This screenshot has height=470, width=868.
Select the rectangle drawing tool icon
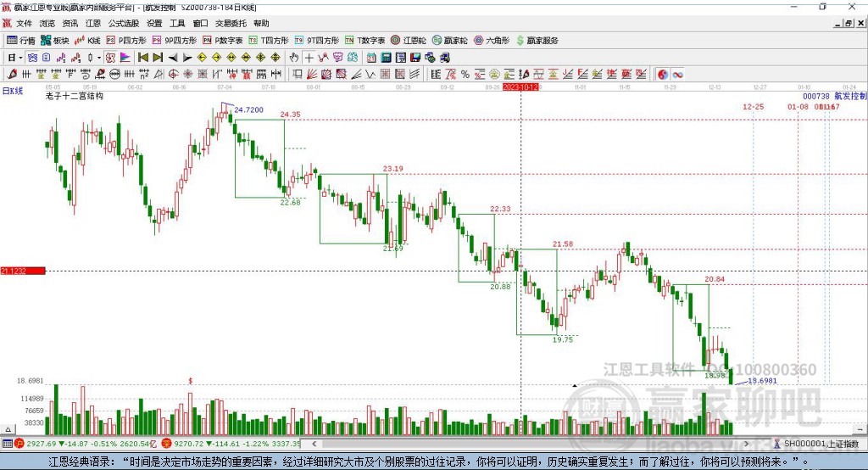(x=298, y=75)
